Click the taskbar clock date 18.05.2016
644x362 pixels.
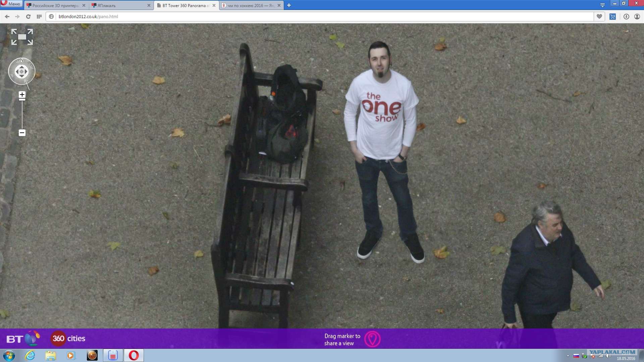626,358
